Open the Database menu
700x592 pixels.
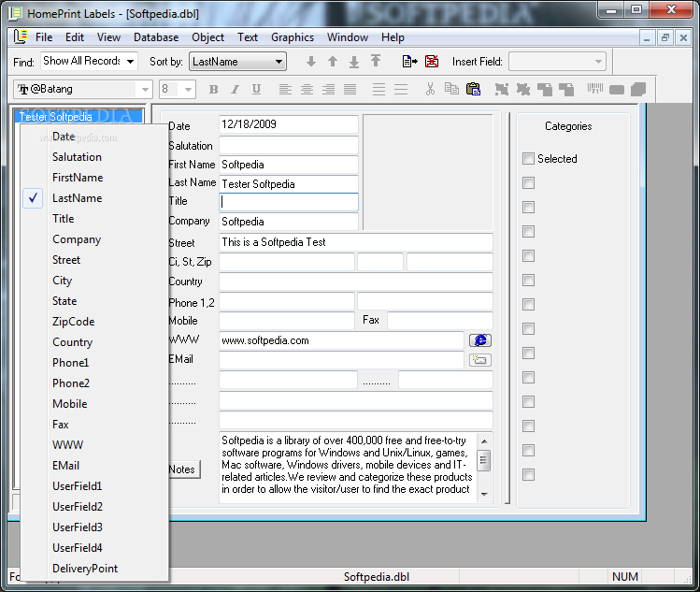(156, 37)
